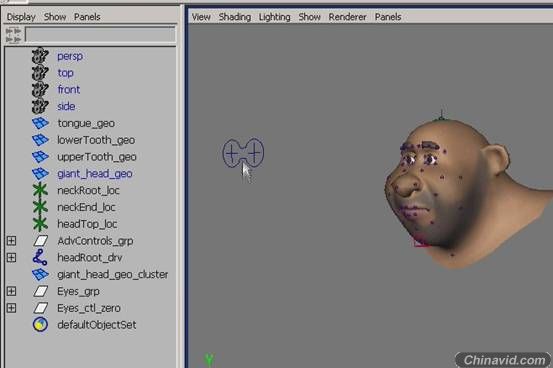553x368 pixels.
Task: Open the viewport Renderer menu
Action: pyautogui.click(x=347, y=17)
